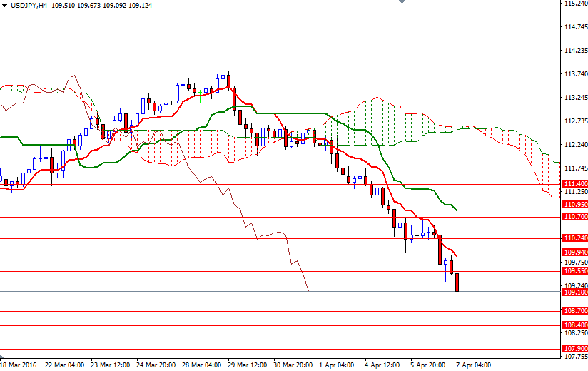Click the 22 Mar 04:00 time label
588x371 pixels.
click(64, 365)
